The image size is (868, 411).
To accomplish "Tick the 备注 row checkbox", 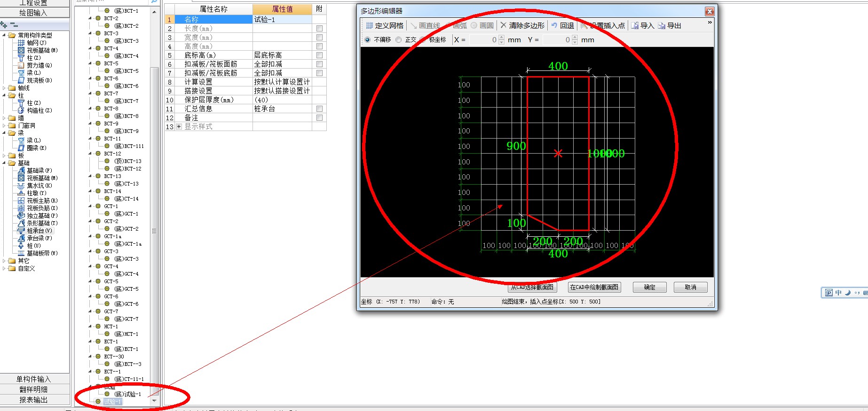I will (x=320, y=118).
